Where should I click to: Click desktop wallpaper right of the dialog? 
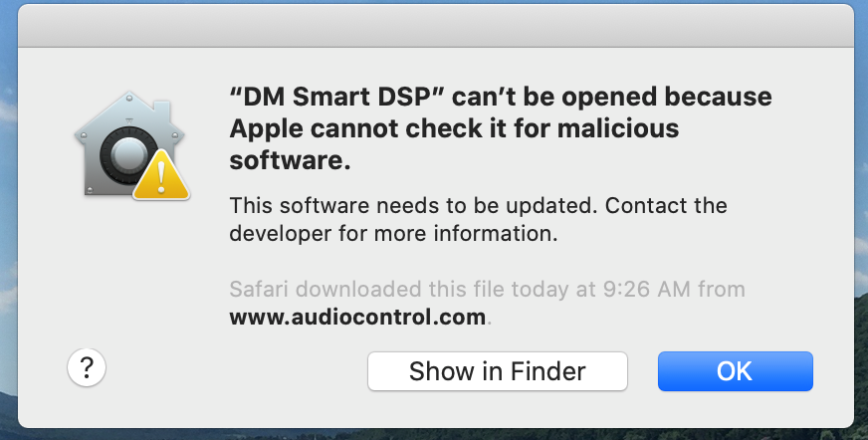[861, 221]
